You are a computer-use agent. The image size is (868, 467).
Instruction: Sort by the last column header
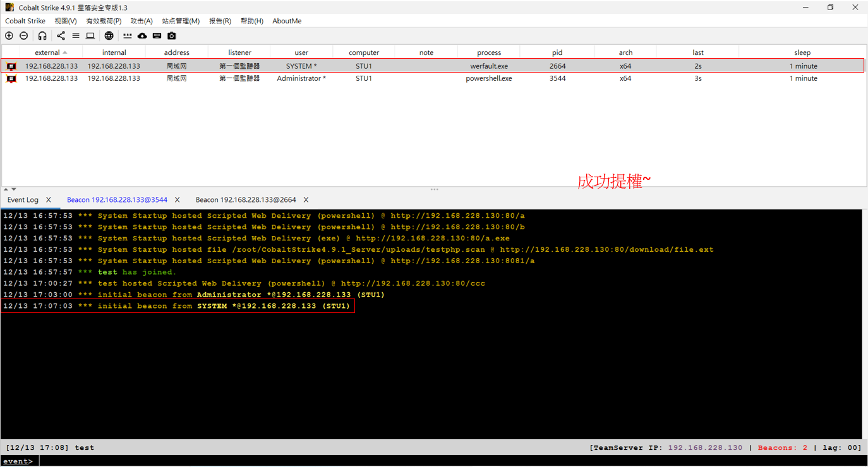pos(698,52)
